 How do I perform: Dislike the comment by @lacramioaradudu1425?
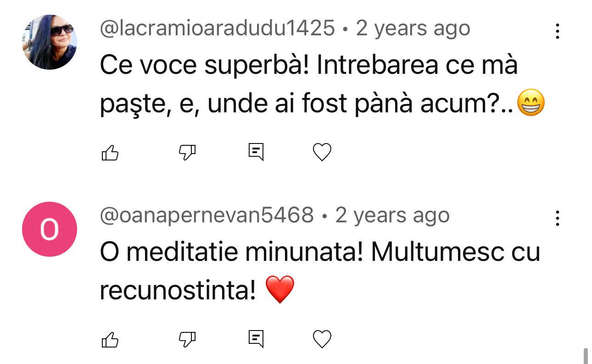(187, 152)
